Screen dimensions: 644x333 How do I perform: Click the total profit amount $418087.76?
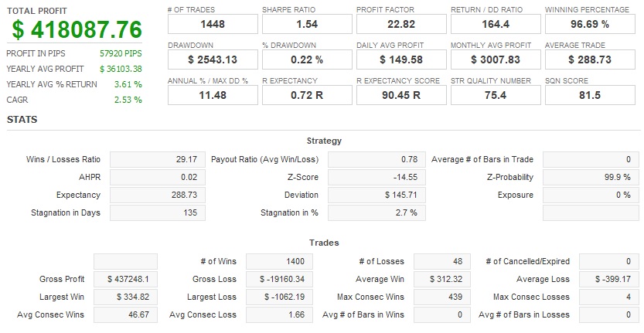(x=76, y=29)
